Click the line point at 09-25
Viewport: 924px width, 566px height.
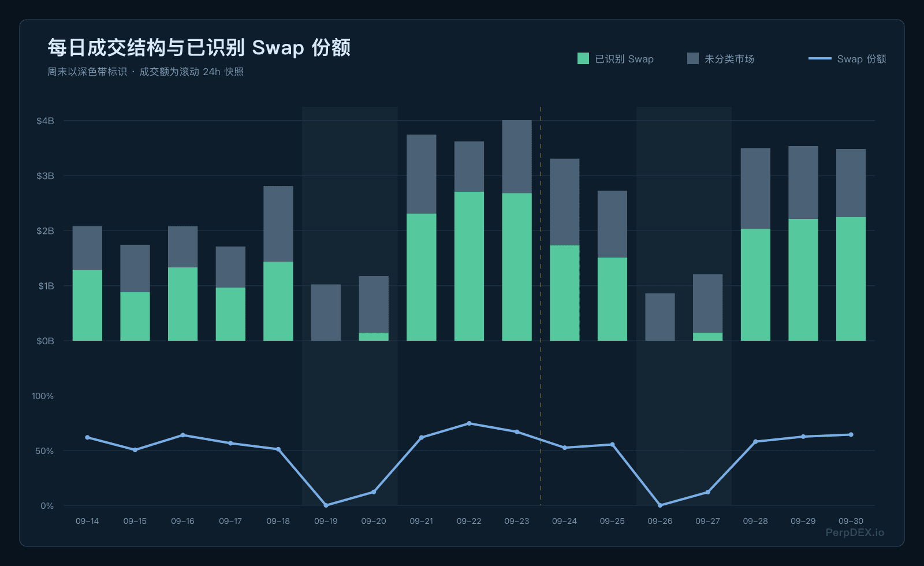tap(612, 445)
